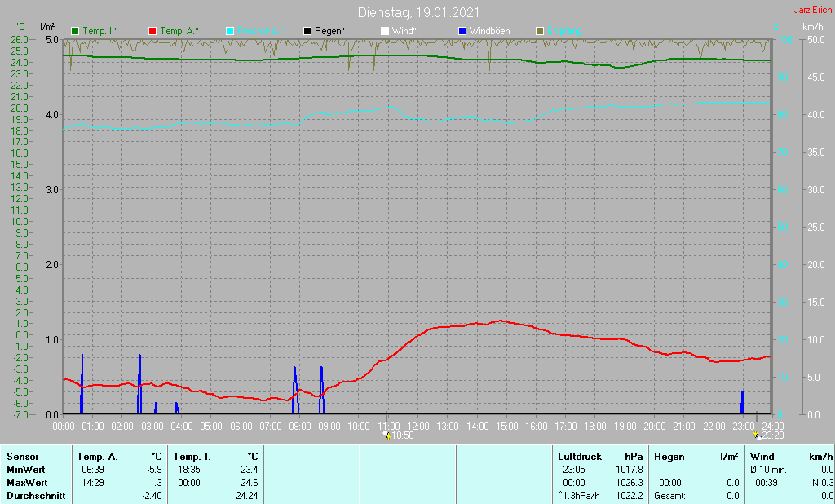
Task: Click the 'Regen' header in the table
Action: (669, 457)
